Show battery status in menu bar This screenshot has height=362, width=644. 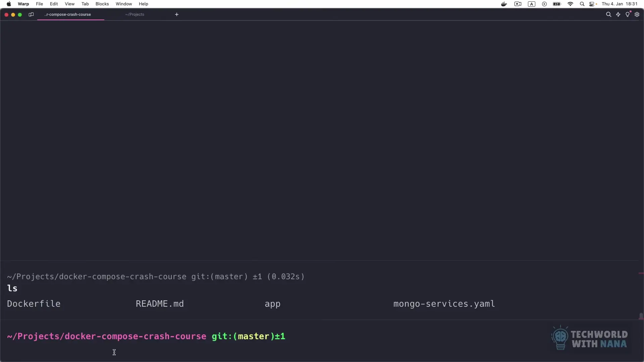(557, 4)
